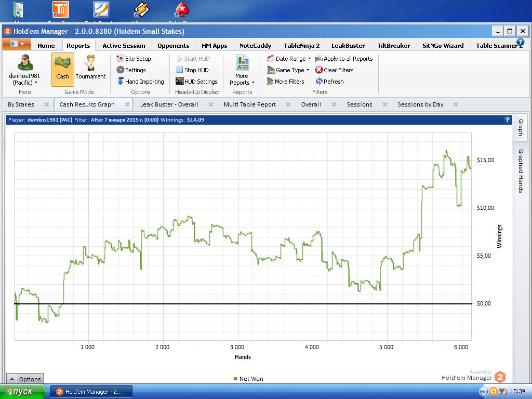Viewport: 532px width, 399px height.
Task: Open HUD Settings
Action: (x=196, y=82)
